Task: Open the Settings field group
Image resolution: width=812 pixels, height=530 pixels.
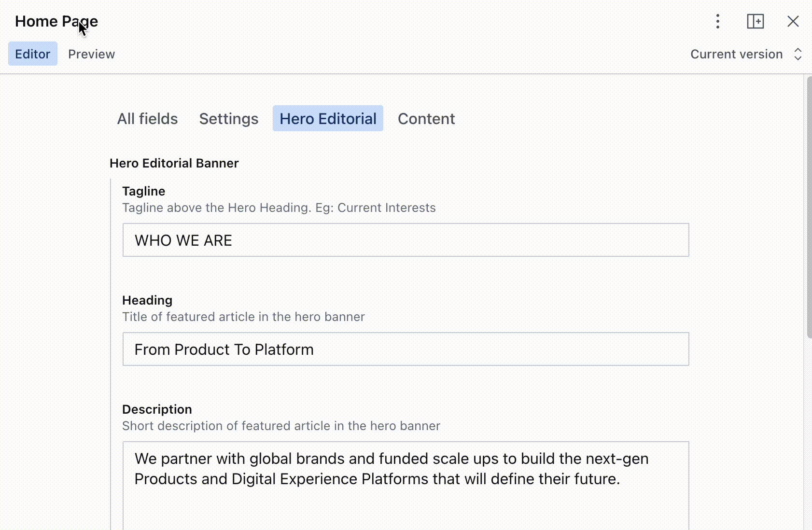Action: click(228, 119)
